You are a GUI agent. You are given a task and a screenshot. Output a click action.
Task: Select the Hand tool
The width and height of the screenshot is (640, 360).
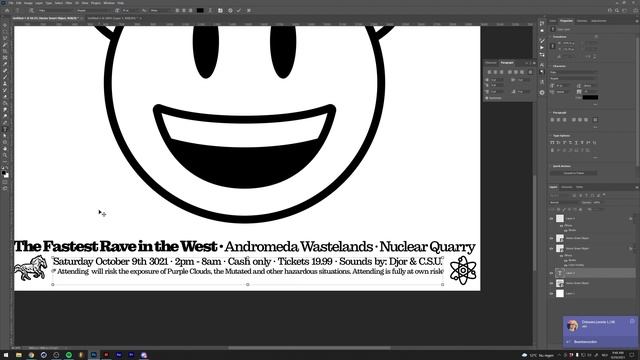(x=5, y=149)
